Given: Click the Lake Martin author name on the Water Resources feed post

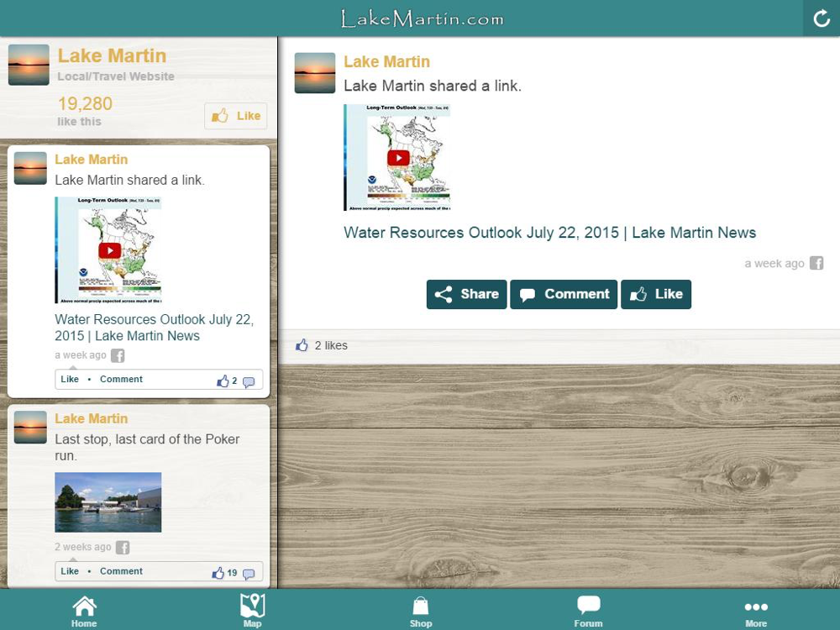Looking at the screenshot, I should 92,159.
